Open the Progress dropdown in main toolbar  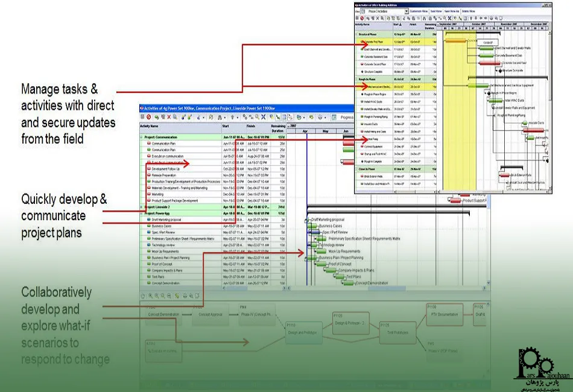(349, 117)
